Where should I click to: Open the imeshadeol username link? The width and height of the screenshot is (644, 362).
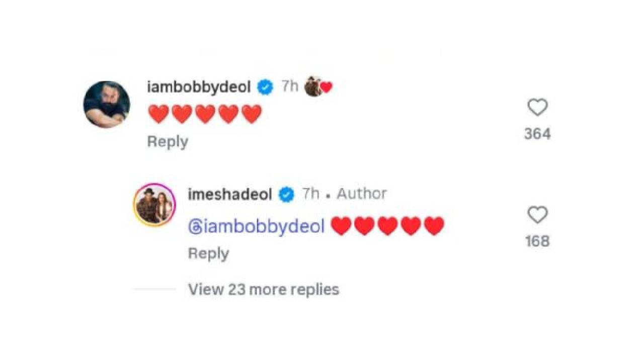pos(230,194)
